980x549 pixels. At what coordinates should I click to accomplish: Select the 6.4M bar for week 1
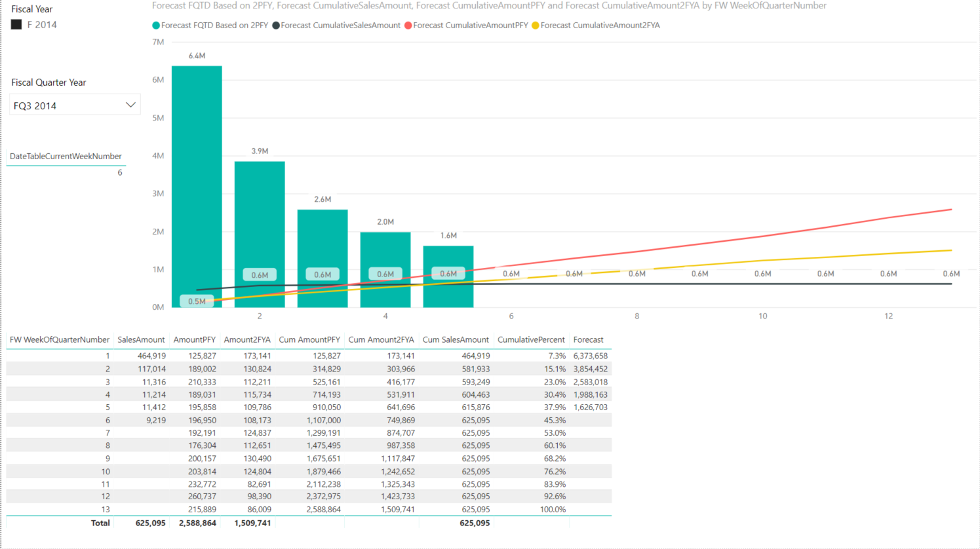pos(197,186)
